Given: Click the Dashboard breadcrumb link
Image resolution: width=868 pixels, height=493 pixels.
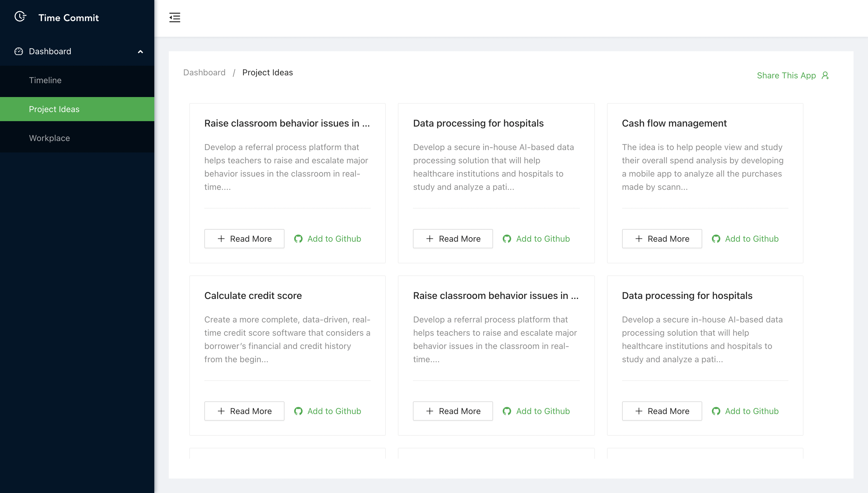Looking at the screenshot, I should point(204,72).
